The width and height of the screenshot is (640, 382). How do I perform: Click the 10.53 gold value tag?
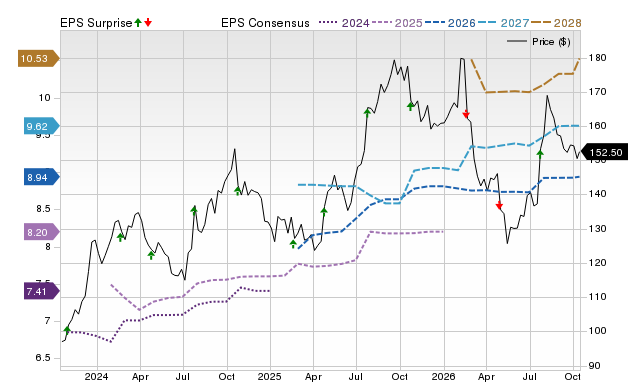(38, 58)
